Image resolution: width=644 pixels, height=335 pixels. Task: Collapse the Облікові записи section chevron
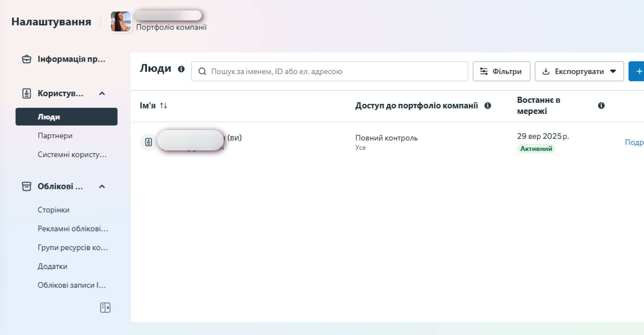click(102, 186)
